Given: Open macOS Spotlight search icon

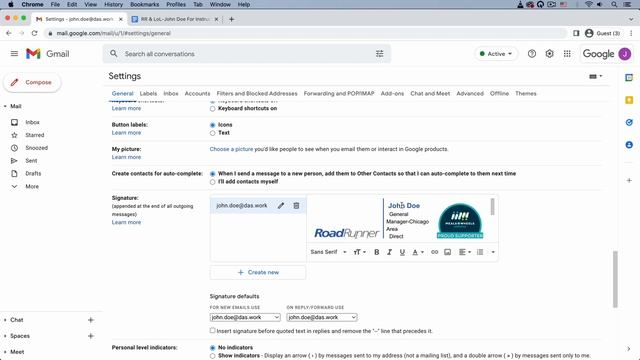Looking at the screenshot, I should 614,4.
